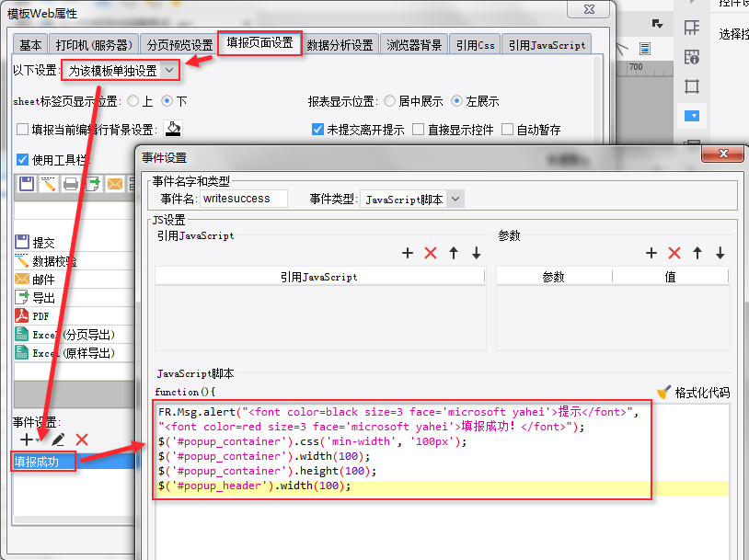Move referenced JavaScript down with the arrow
749x560 pixels.
click(477, 253)
